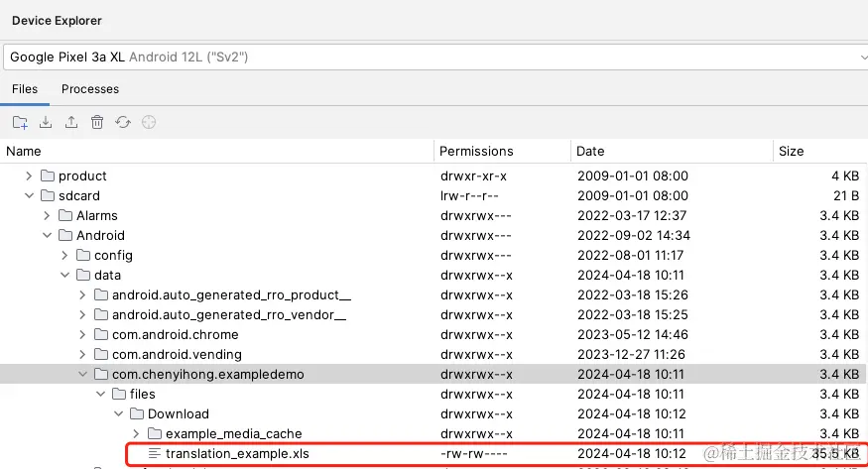Select the com.chenyihong.exampledemo row name
Screen dimensions: 868x469
click(x=208, y=375)
